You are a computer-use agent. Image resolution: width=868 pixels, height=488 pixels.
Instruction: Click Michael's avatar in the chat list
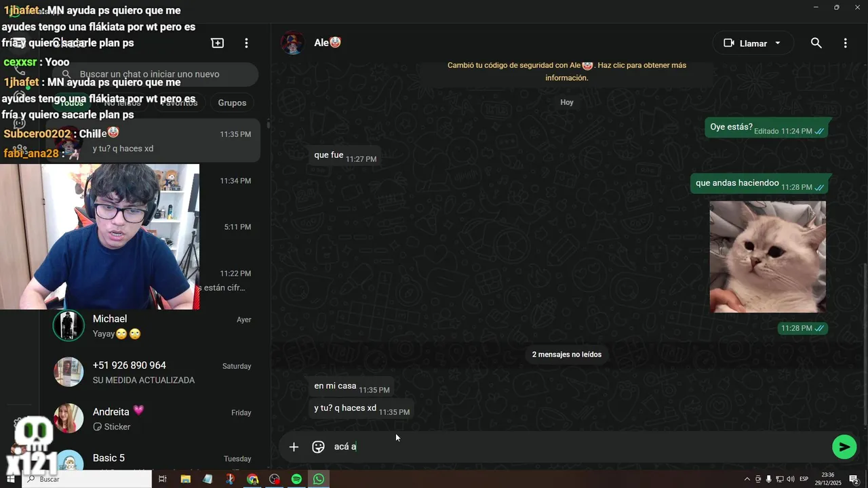(x=68, y=326)
